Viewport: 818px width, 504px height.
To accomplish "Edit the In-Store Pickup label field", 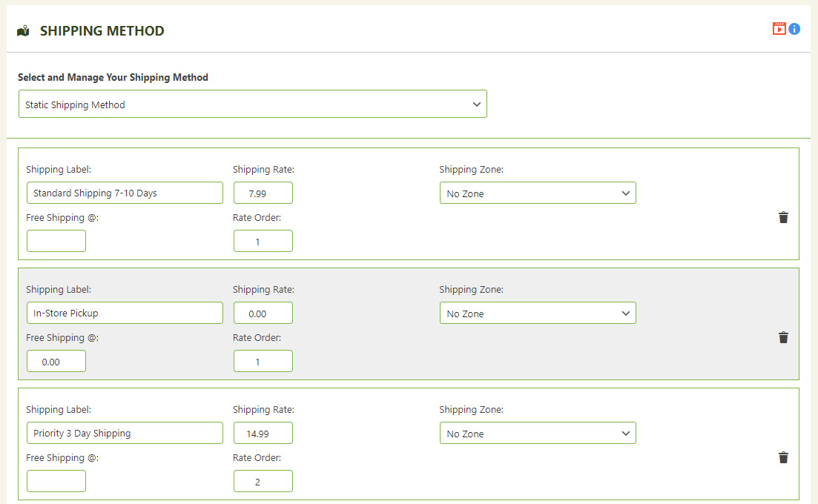I will pyautogui.click(x=125, y=314).
